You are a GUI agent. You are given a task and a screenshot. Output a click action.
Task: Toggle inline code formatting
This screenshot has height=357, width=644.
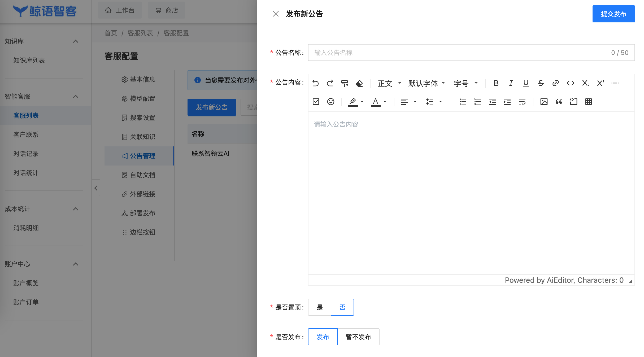571,83
